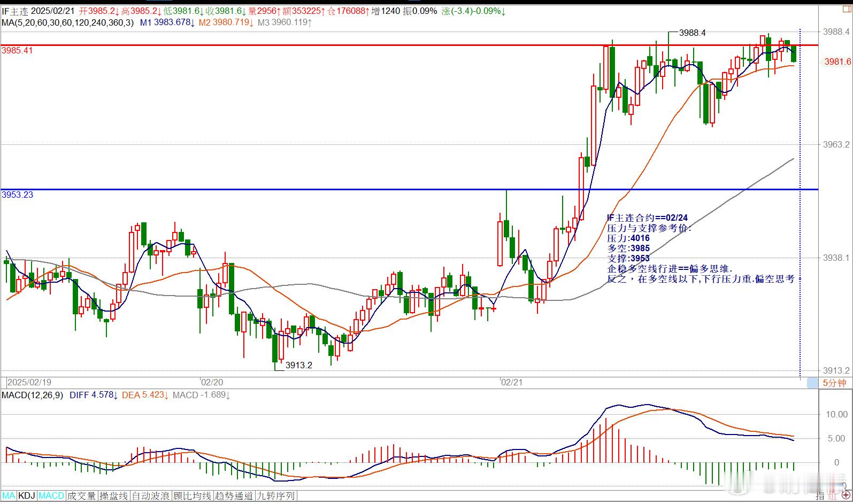This screenshot has width=853, height=504.
Task: Click the red 3985.41 line label
Action: tap(17, 50)
